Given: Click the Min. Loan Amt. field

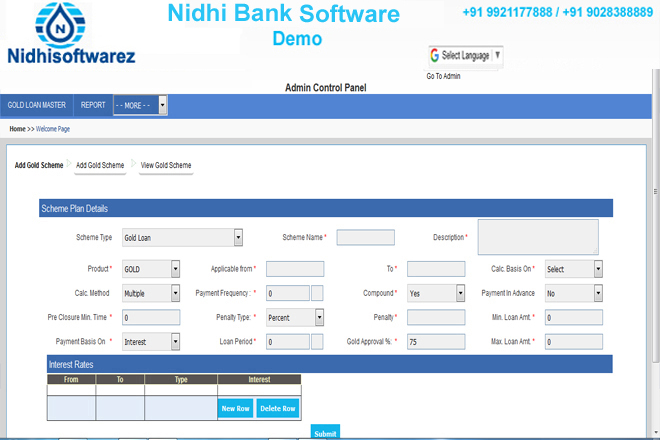Looking at the screenshot, I should (574, 317).
